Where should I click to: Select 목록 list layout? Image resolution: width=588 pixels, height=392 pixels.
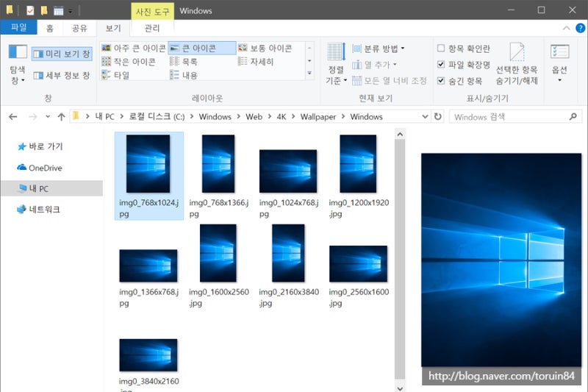(x=184, y=62)
